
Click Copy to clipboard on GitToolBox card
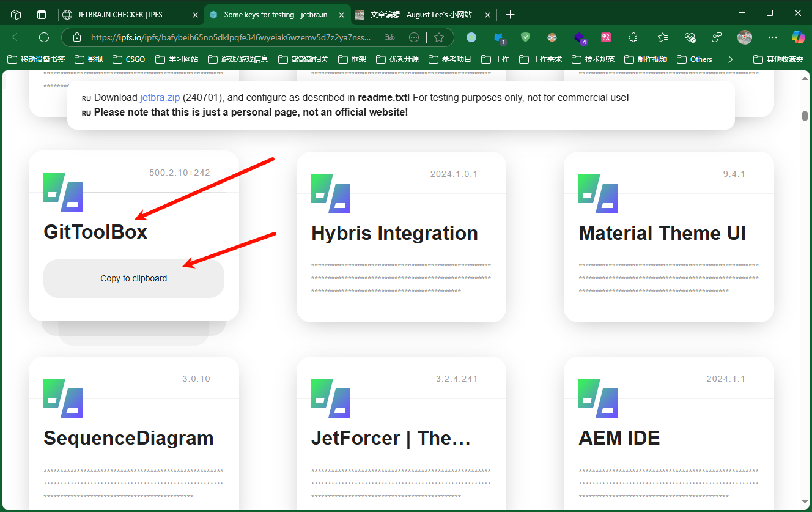click(134, 278)
